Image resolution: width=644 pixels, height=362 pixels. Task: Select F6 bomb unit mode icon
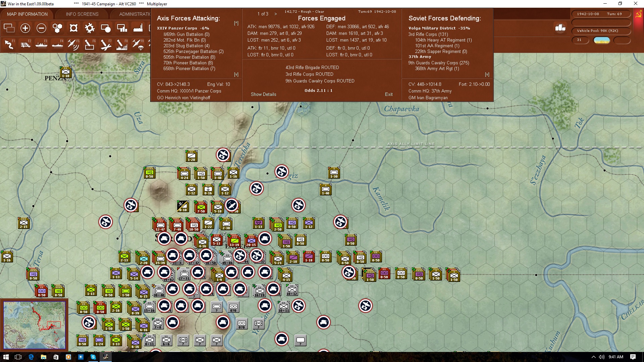pos(90,44)
